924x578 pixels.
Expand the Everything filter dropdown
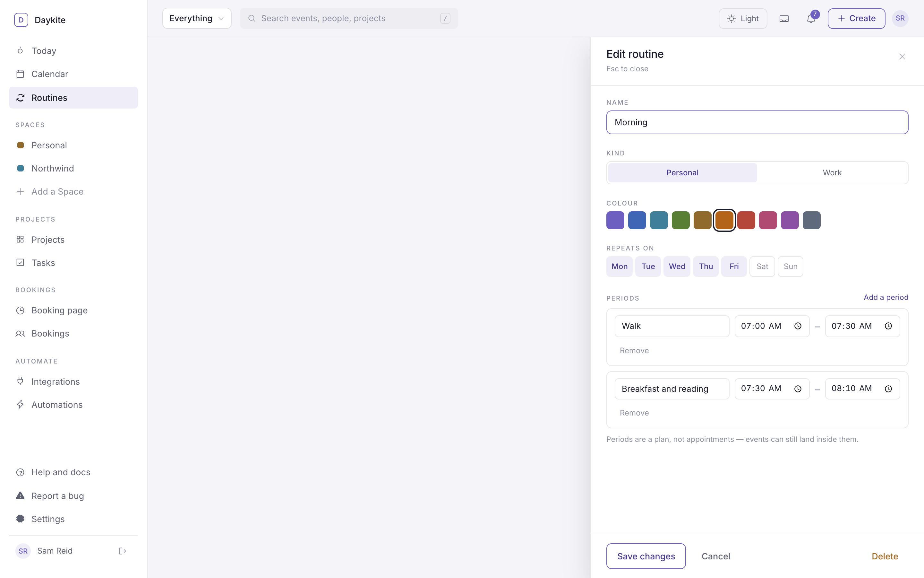click(x=197, y=18)
